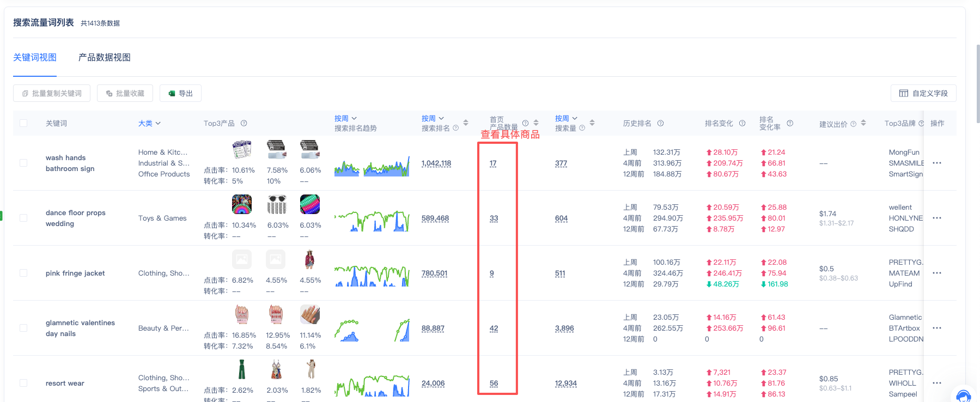The image size is (980, 402).
Task: View search rank trend chart for wash hands
Action: 372,166
